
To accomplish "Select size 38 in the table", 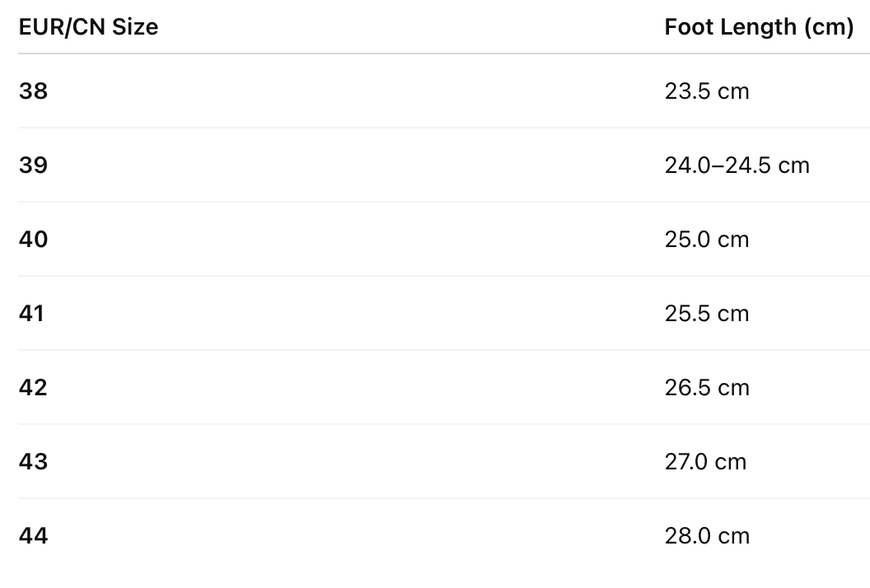I will click(x=33, y=91).
